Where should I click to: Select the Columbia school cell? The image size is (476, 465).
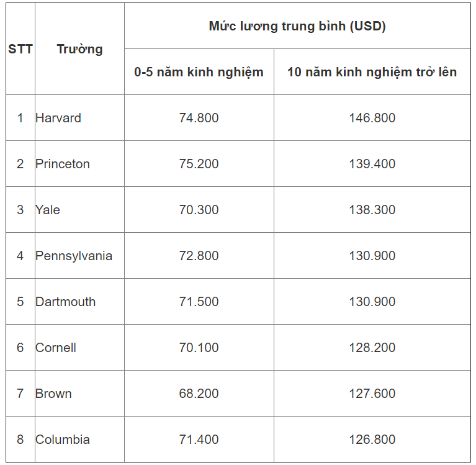63,440
